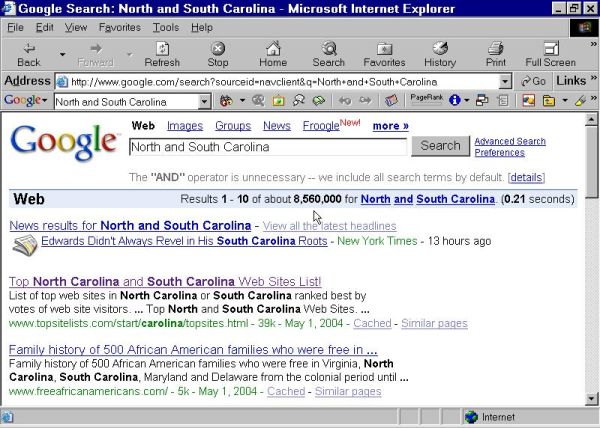
Task: Open Similar pages link for freeafricanamericans.com
Action: point(348,391)
